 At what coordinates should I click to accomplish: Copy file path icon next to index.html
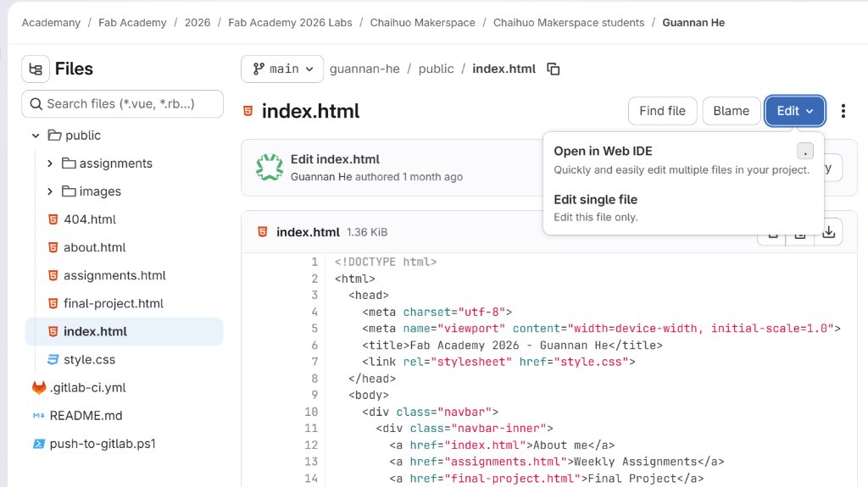pyautogui.click(x=553, y=69)
